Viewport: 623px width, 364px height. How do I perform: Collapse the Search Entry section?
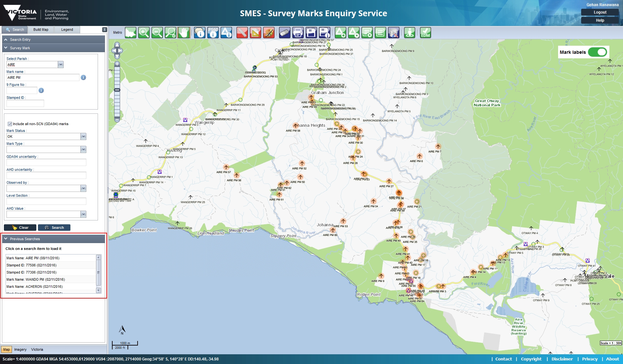click(54, 40)
